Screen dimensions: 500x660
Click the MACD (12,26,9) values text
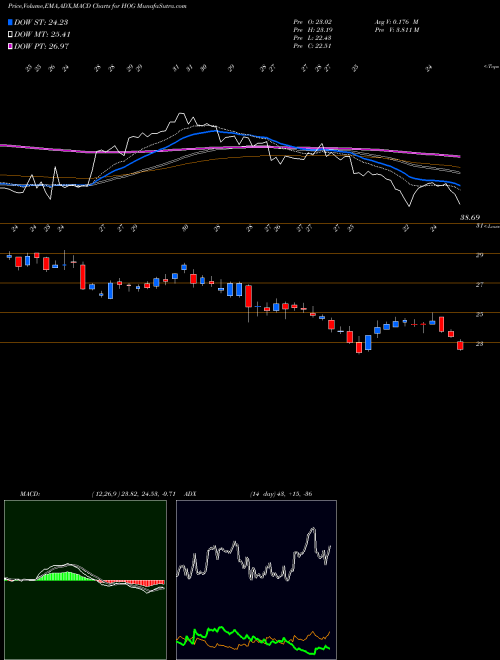[x=136, y=494]
